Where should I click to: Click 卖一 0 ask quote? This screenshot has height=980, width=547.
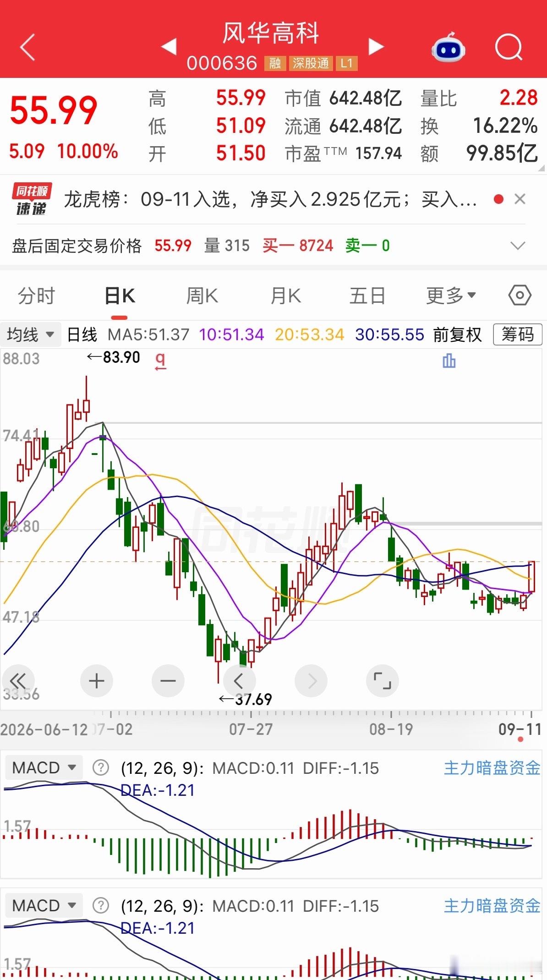click(x=367, y=246)
